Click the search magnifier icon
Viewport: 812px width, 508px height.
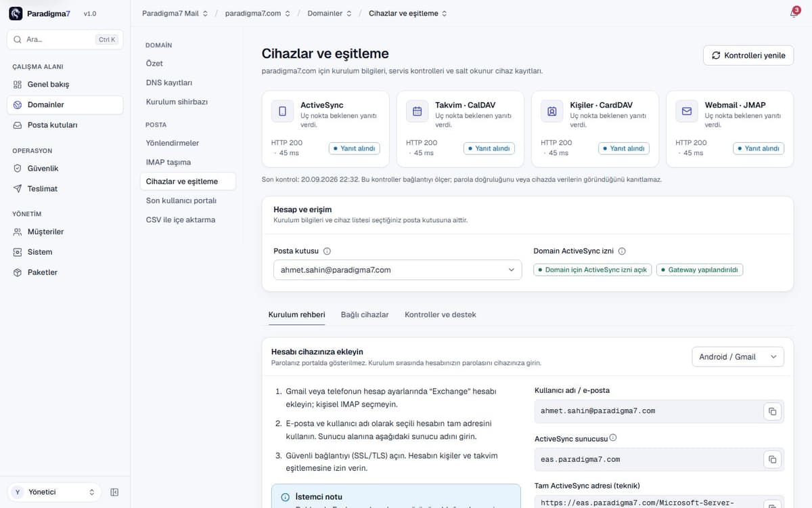pyautogui.click(x=18, y=40)
